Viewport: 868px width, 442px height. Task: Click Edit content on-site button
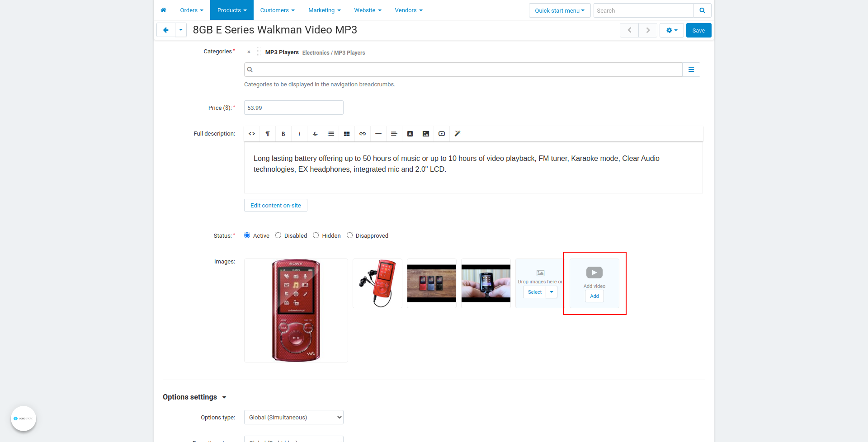click(x=276, y=205)
